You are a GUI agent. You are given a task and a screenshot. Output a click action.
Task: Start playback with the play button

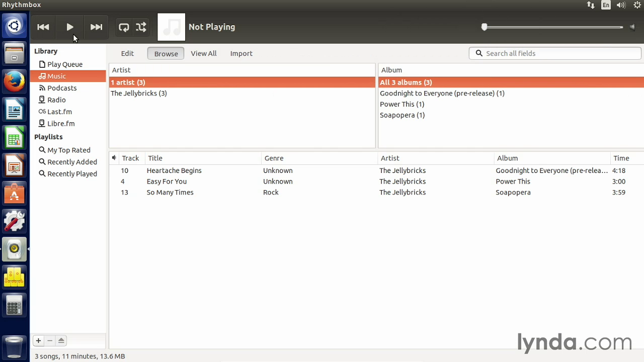point(70,27)
